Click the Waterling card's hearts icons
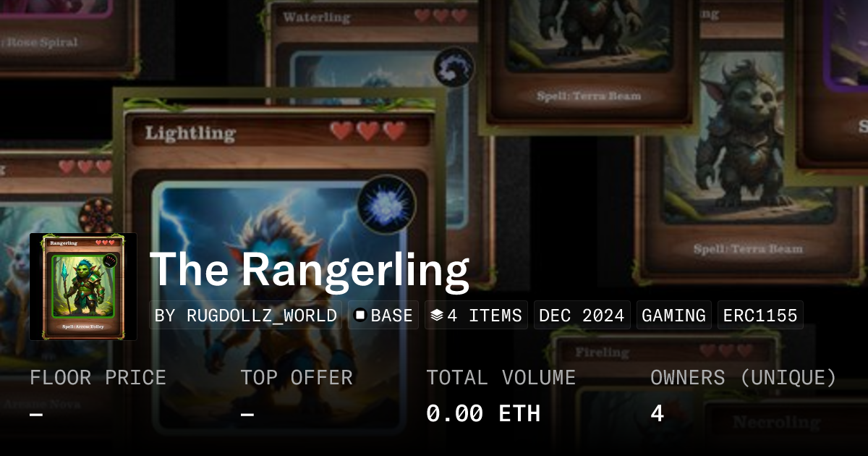Image resolution: width=868 pixels, height=456 pixels. 441,16
